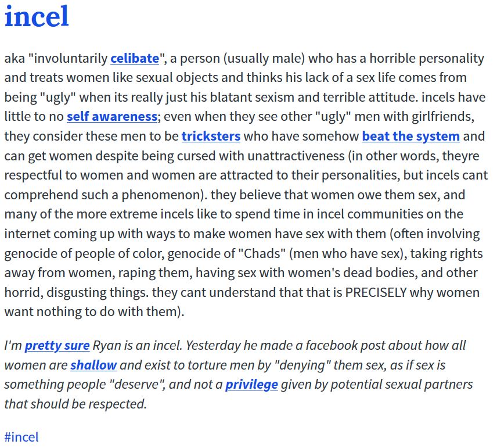Viewport: 497px width, 448px height.
Task: Click the 'privilege' hyperlink
Action: click(251, 384)
